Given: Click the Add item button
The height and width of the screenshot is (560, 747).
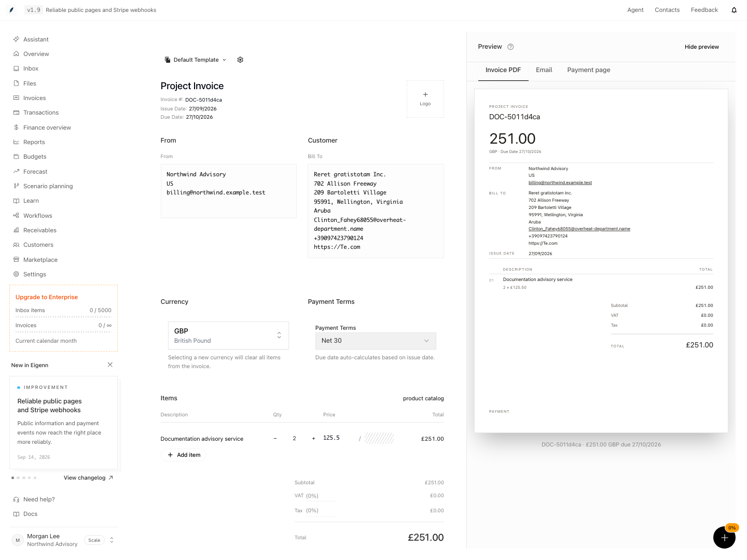Looking at the screenshot, I should point(184,455).
